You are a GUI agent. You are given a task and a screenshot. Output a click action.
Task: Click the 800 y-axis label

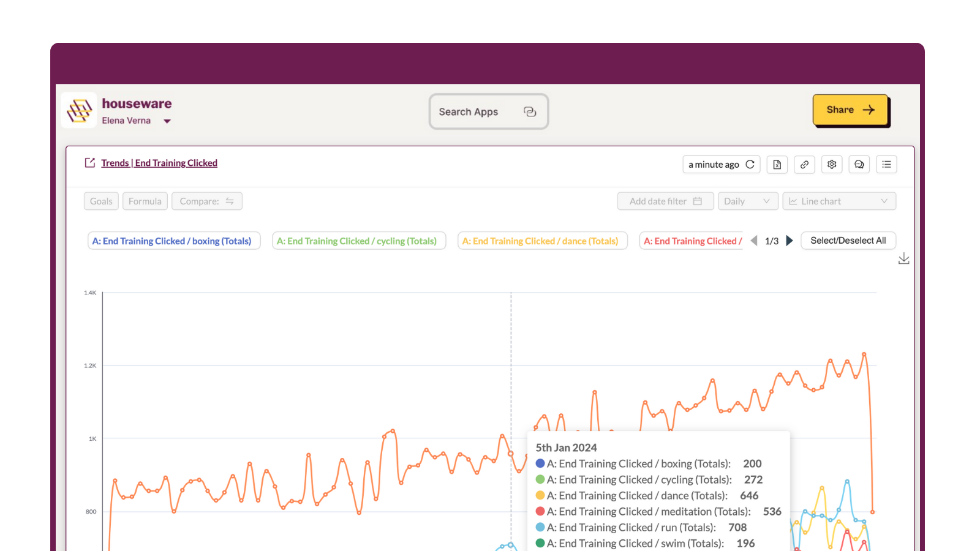(91, 511)
